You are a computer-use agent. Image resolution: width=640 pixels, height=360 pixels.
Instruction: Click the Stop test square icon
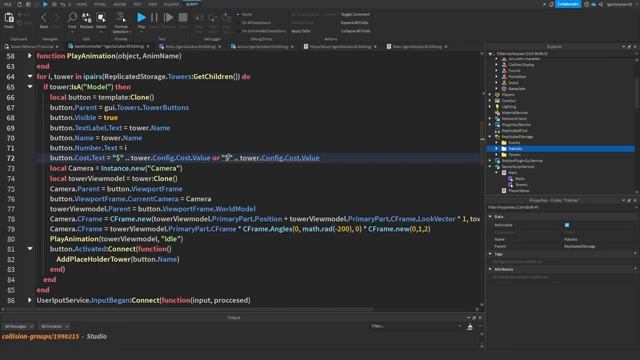click(x=183, y=18)
